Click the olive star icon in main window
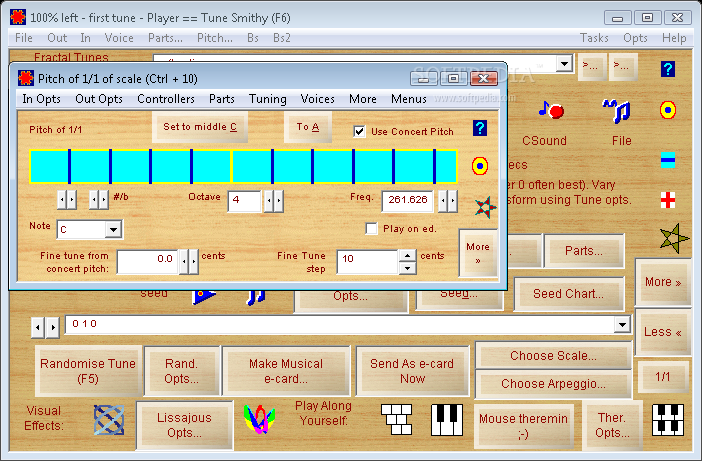Viewport: 702px width, 461px height. pos(674,238)
